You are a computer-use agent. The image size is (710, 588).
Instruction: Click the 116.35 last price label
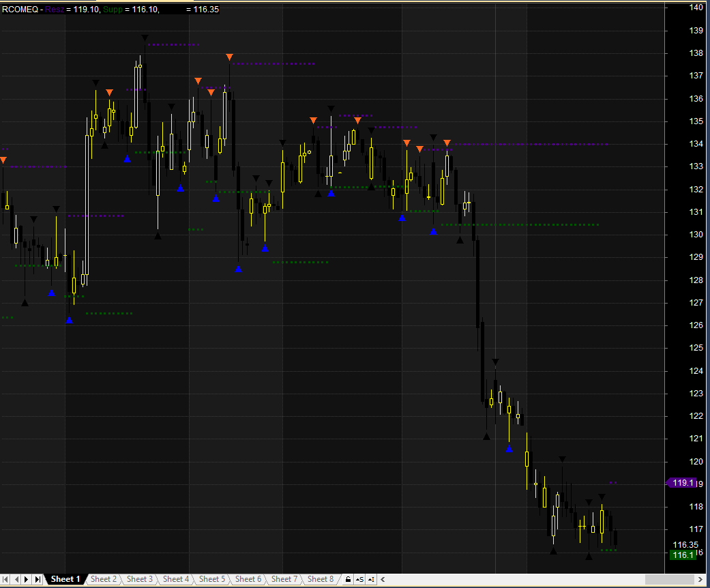685,545
